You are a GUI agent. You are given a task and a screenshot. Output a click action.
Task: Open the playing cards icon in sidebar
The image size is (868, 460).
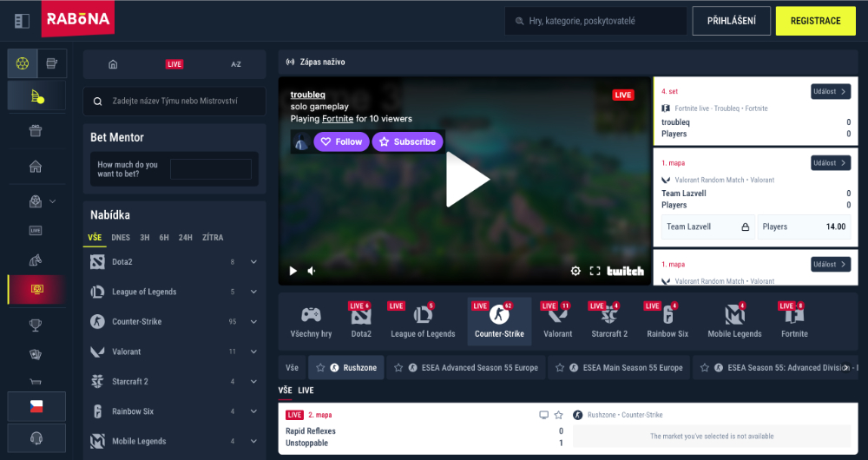click(x=36, y=354)
